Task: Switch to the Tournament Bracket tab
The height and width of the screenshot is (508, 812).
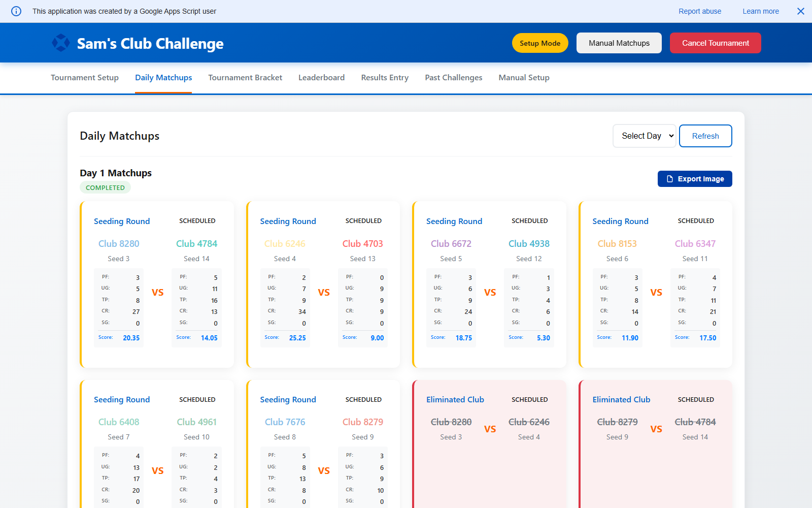Action: 245,77
